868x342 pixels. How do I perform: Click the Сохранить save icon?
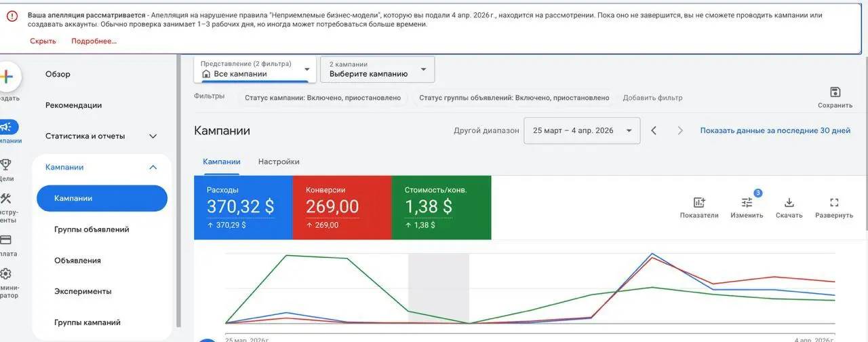(x=835, y=92)
